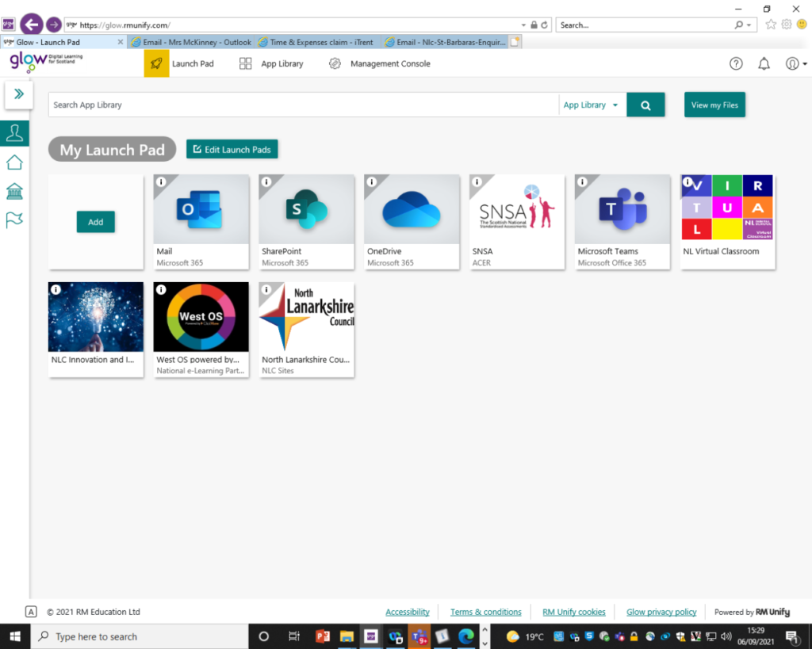Screen dimensions: 812x649
Task: Toggle the info badge on the Mail tile
Action: coord(162,182)
